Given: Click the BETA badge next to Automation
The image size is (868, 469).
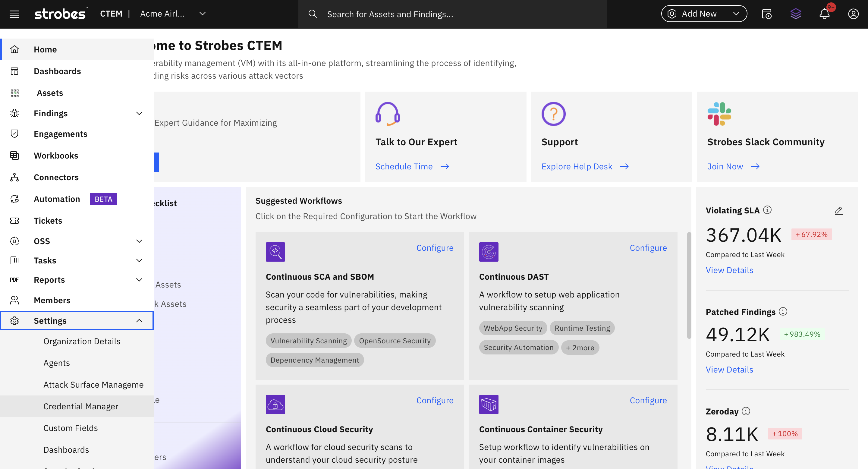Looking at the screenshot, I should point(103,199).
